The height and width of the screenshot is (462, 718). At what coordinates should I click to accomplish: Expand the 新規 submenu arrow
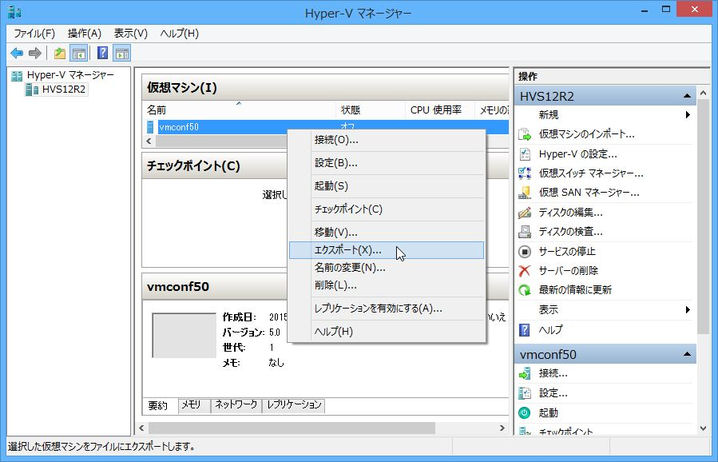687,115
